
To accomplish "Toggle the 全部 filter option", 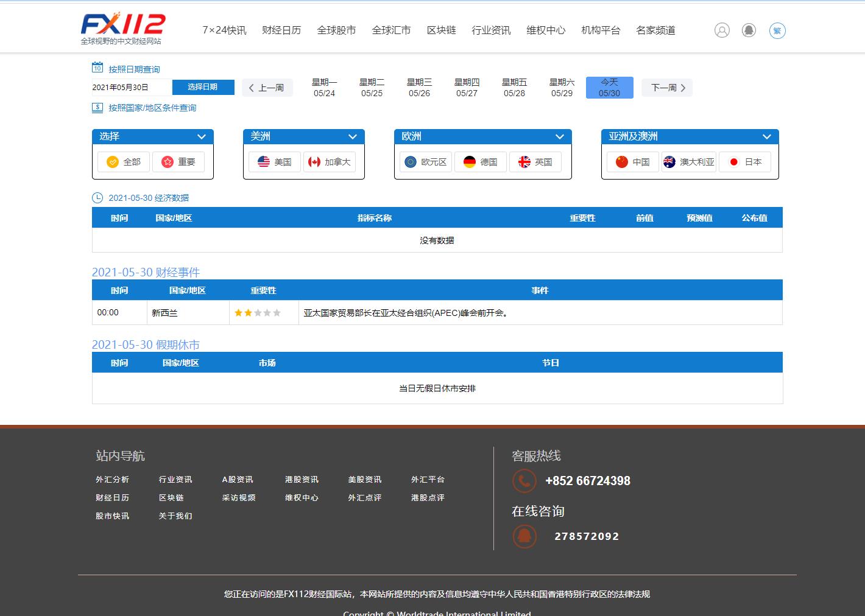I will 124,162.
